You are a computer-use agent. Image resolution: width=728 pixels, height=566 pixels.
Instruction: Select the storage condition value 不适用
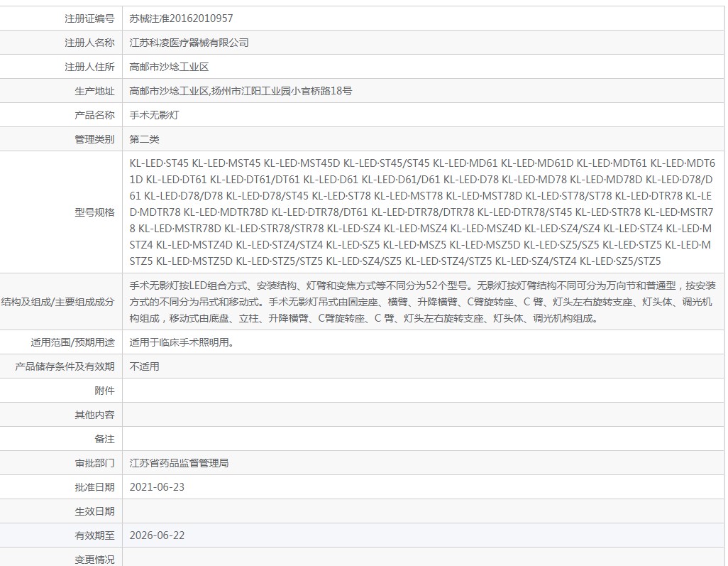(144, 366)
